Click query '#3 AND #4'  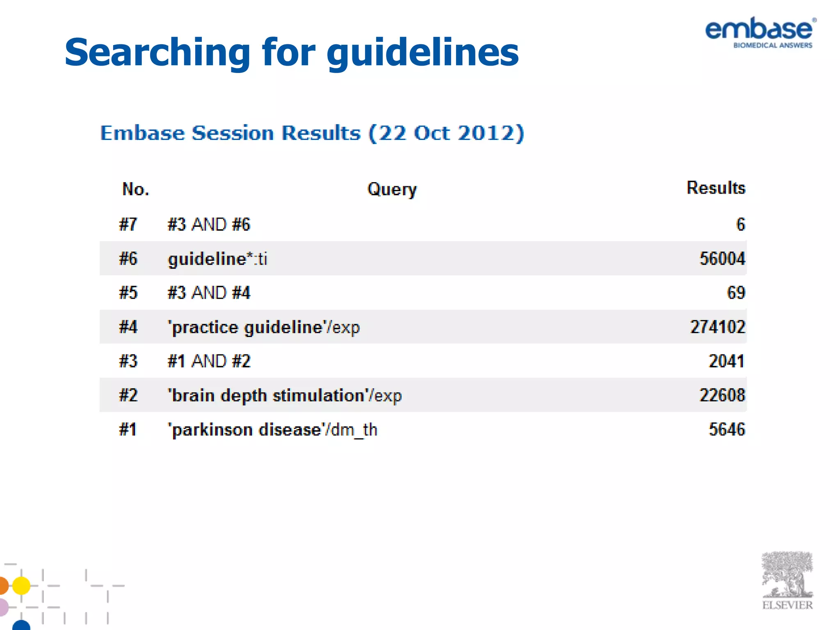point(209,293)
